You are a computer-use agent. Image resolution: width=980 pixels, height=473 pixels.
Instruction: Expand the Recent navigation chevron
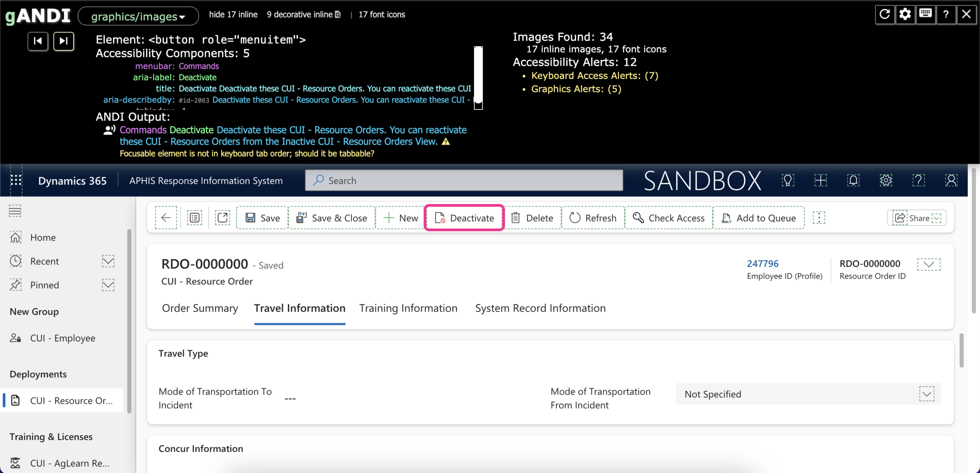point(108,261)
